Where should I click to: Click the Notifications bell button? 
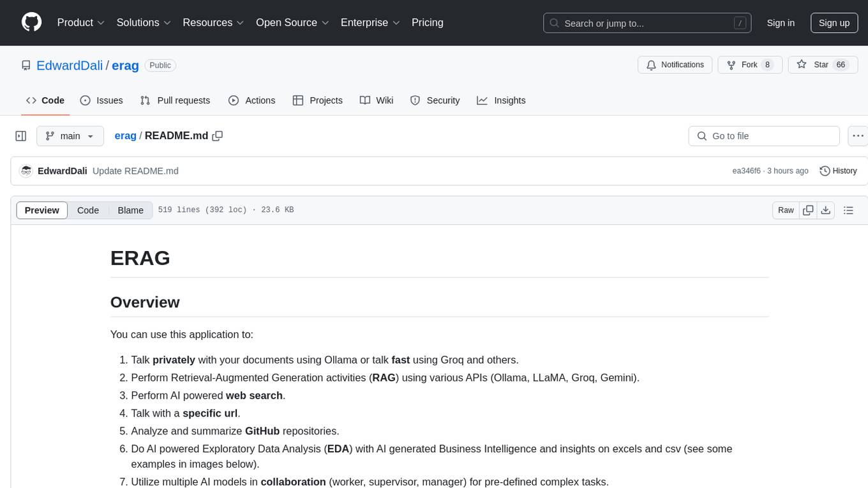pyautogui.click(x=675, y=65)
